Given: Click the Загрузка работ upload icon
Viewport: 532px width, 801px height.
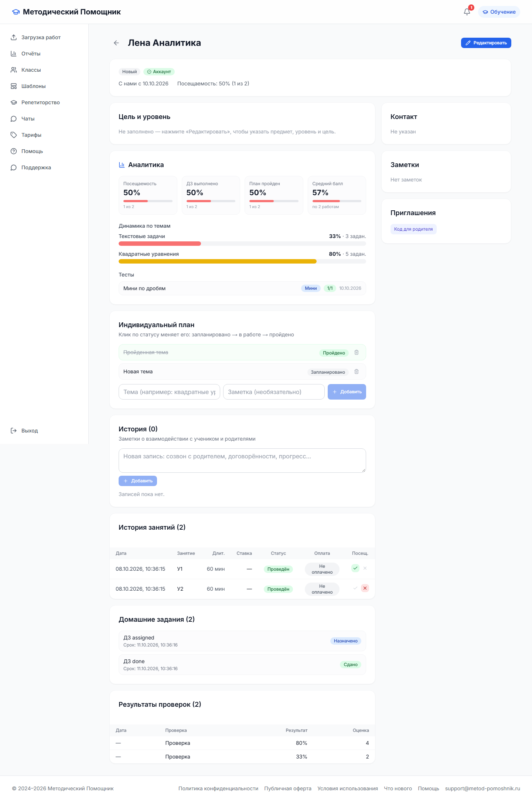Looking at the screenshot, I should [14, 37].
